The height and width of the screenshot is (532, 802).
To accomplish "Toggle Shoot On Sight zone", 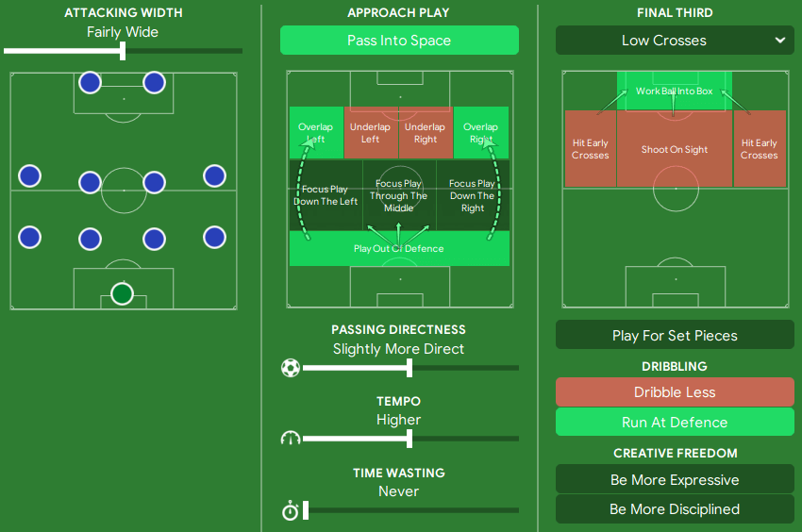I will (674, 149).
